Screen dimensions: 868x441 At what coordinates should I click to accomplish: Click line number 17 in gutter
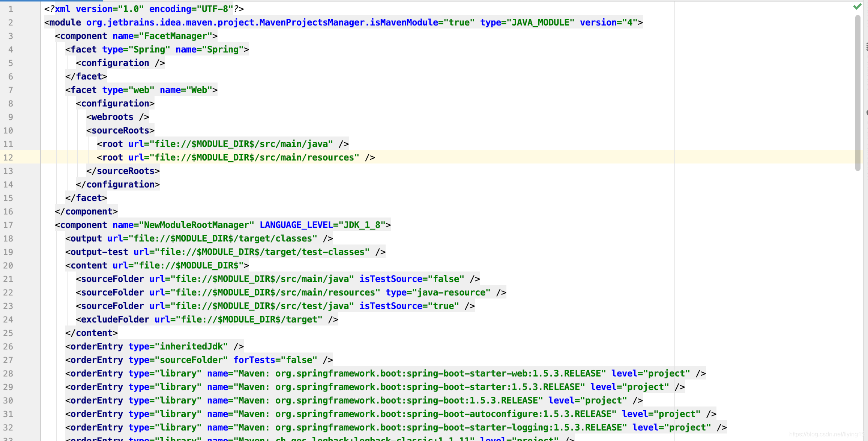point(8,225)
